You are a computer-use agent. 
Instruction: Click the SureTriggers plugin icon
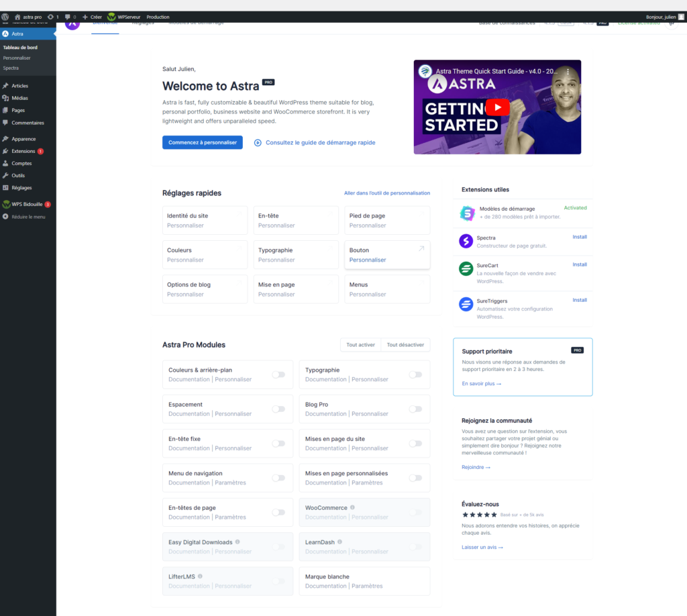point(466,304)
